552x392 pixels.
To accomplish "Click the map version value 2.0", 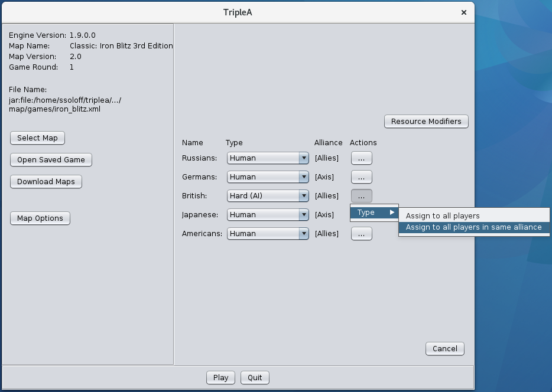I will point(76,57).
